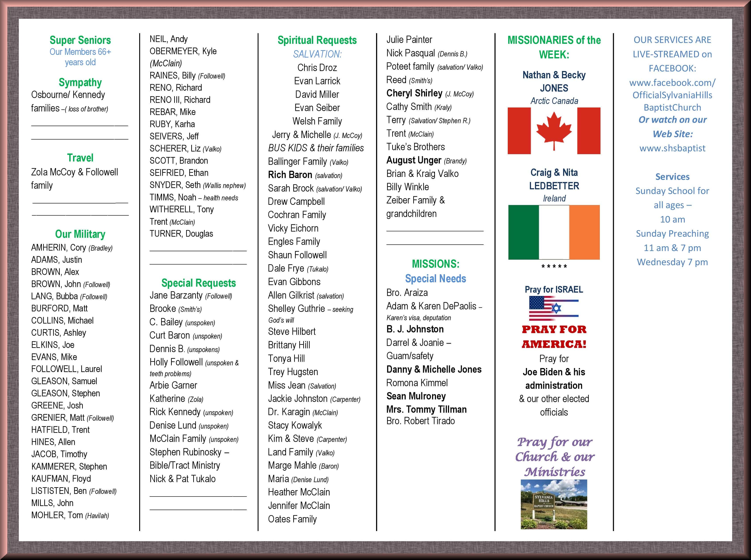751x560 pixels.
Task: Click 'Pray for ISRAEL' text
Action: [554, 290]
